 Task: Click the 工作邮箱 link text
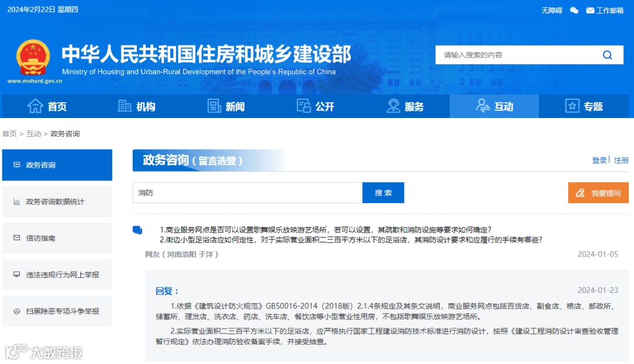pos(610,11)
